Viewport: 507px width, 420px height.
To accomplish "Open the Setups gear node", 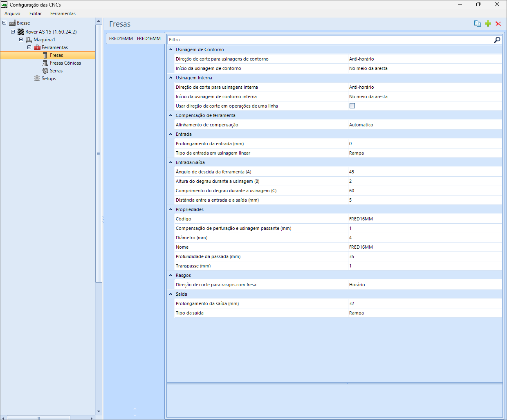I will 48,79.
